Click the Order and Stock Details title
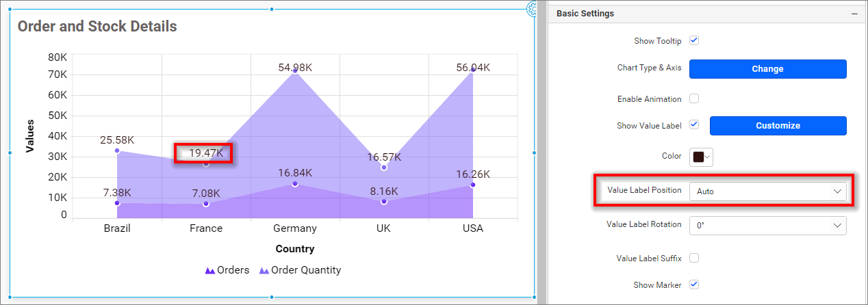Viewport: 868px width, 305px height. (x=97, y=27)
